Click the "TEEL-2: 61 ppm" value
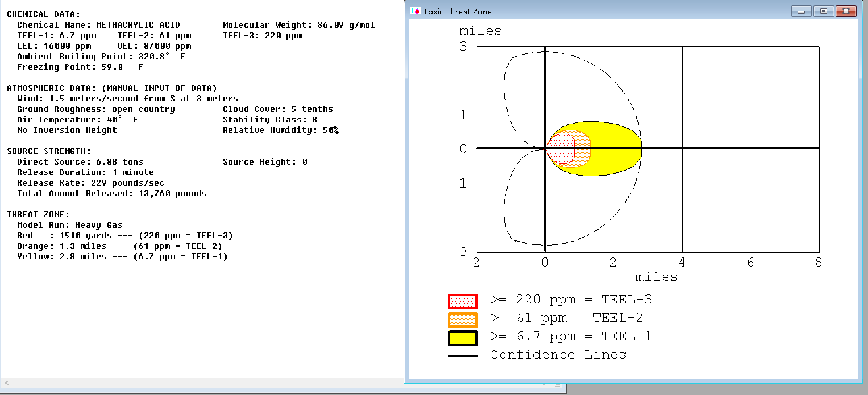This screenshot has width=868, height=395. 154,36
